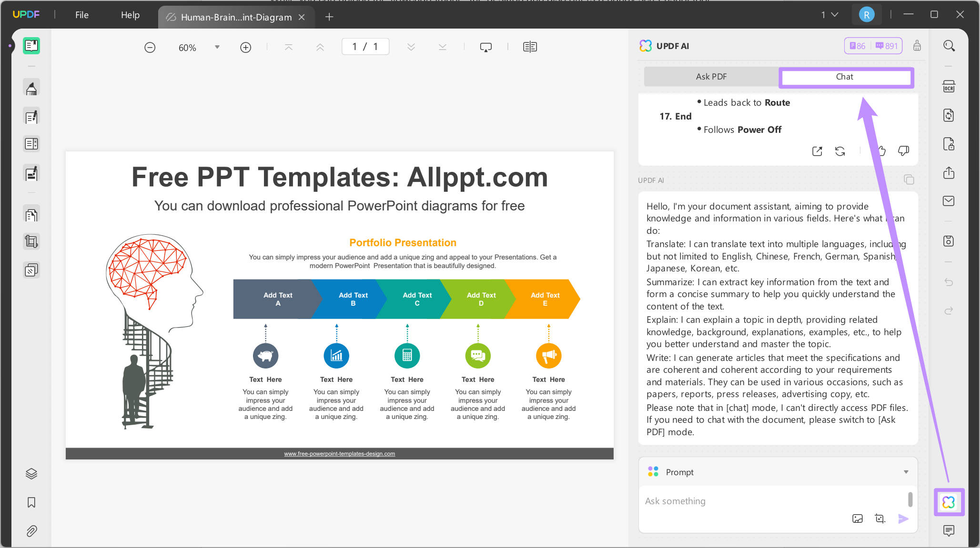
Task: Expand the Prompt dropdown
Action: [906, 472]
